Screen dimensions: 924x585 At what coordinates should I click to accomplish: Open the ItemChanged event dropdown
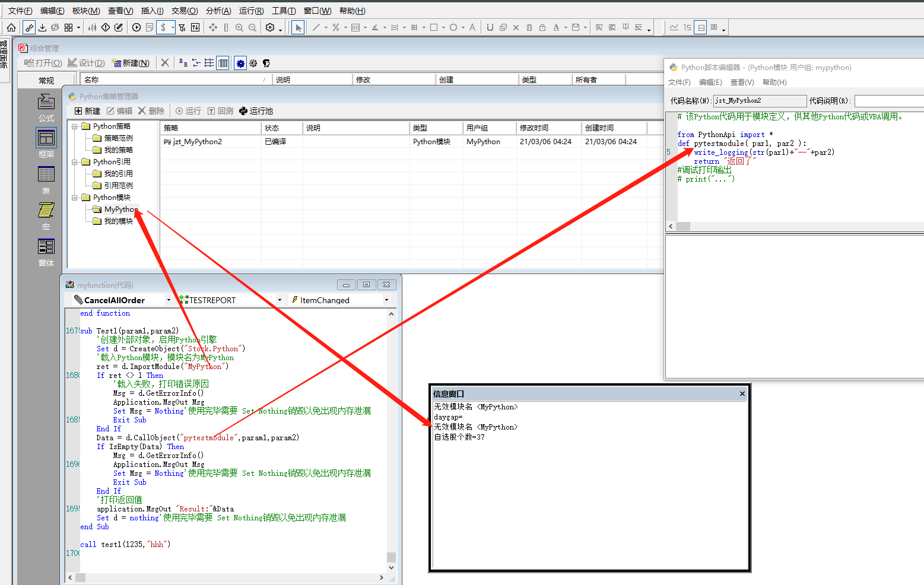(x=386, y=300)
